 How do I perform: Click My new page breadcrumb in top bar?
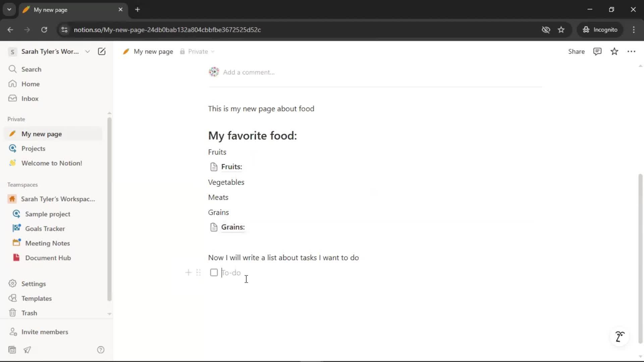148,51
